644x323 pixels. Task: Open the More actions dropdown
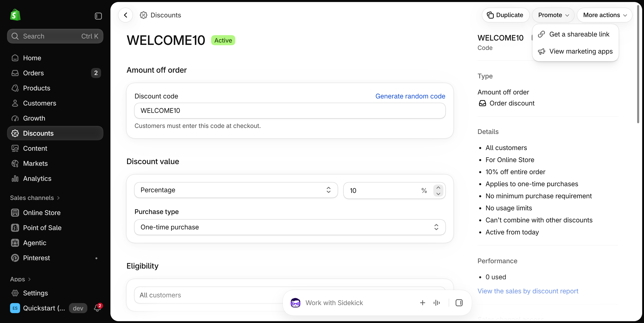click(x=605, y=15)
